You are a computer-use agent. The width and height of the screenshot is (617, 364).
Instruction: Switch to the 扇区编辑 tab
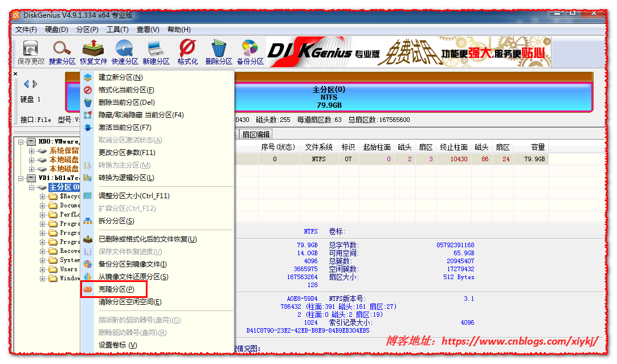[256, 134]
